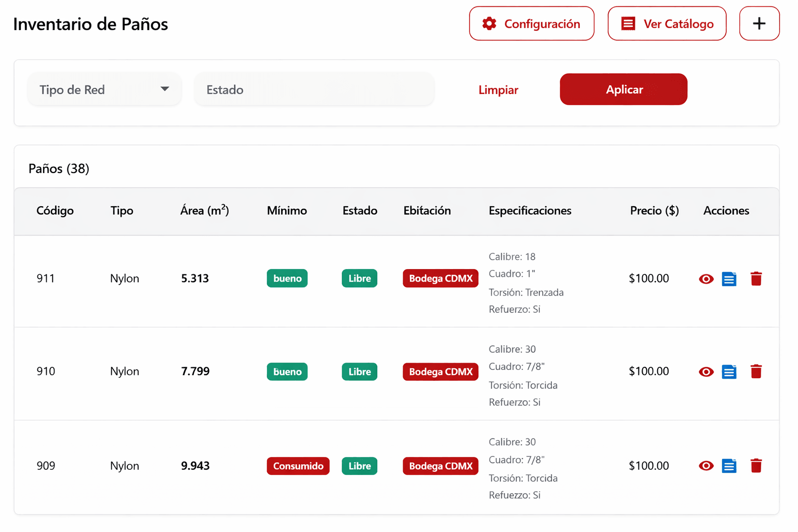The width and height of the screenshot is (798, 532).
Task: Click the bueno quality badge on paño 910
Action: [287, 371]
